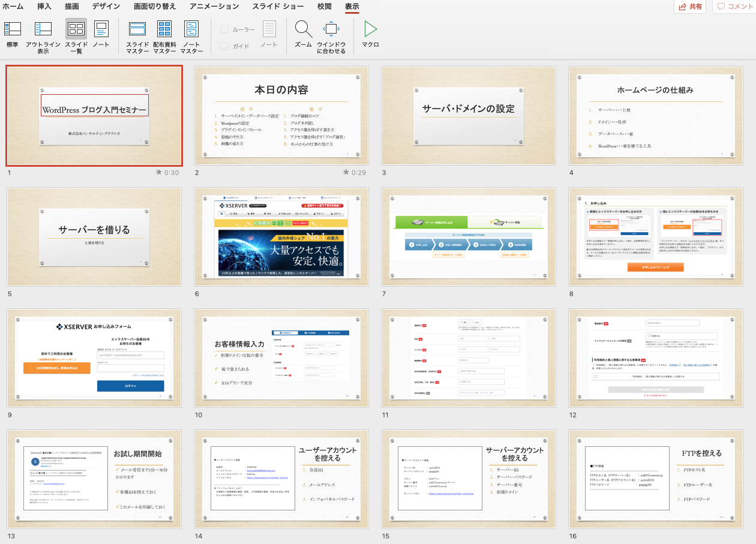The image size is (756, 544).
Task: Select slide 2 本日の内容 thumbnail
Action: click(x=281, y=115)
